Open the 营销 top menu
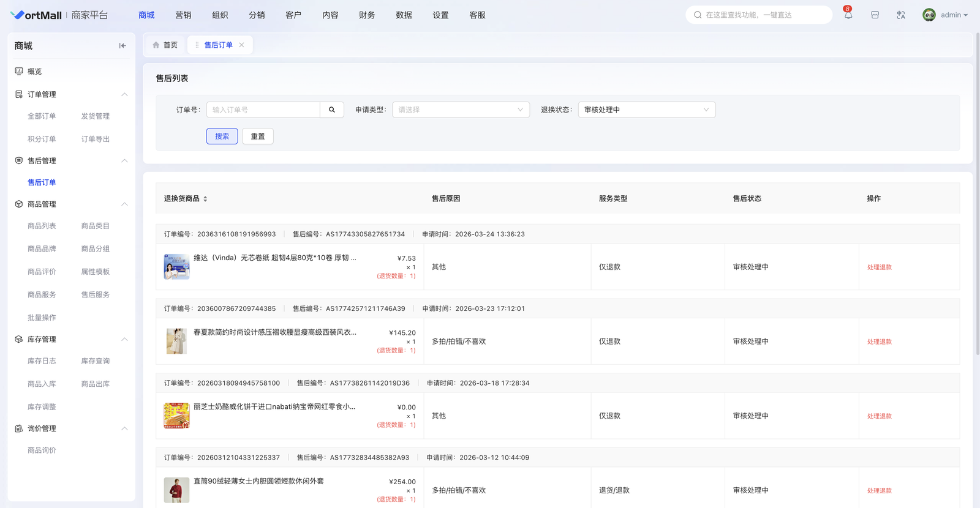980x508 pixels. (x=183, y=15)
